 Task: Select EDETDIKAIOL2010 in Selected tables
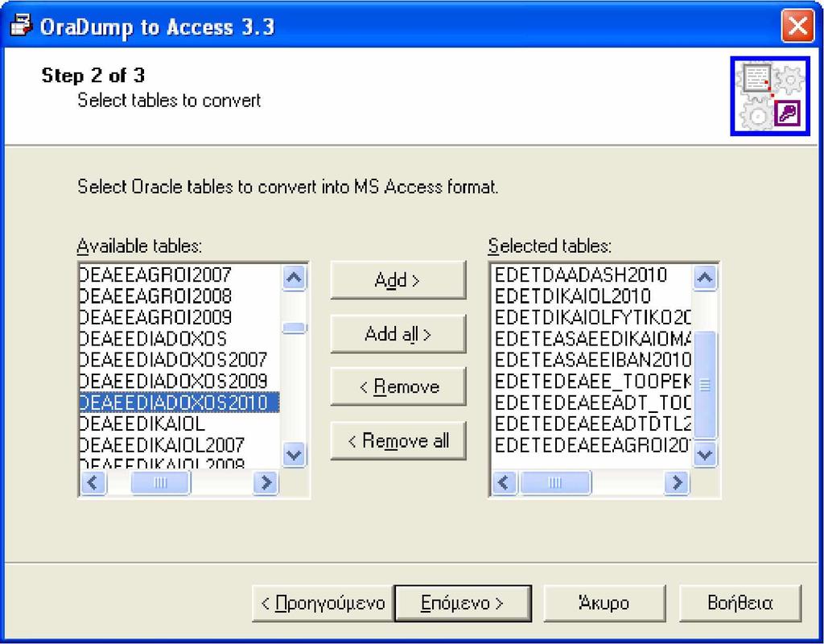[x=591, y=296]
